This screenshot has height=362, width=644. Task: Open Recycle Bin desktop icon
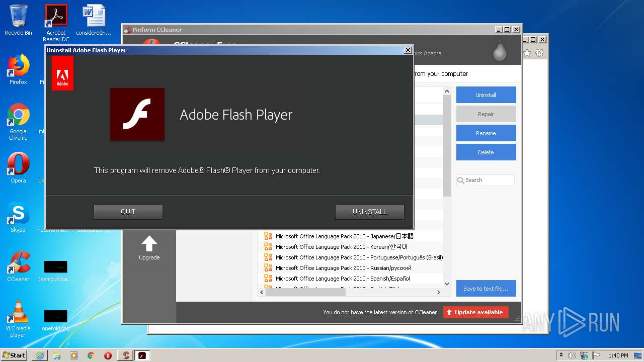click(18, 20)
